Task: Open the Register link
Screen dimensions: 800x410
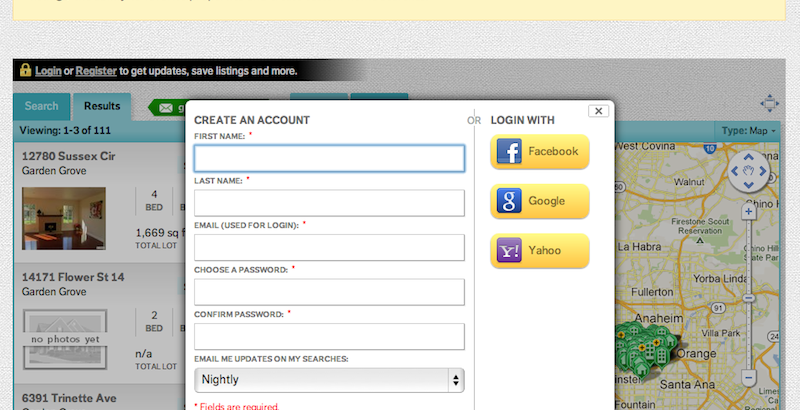Action: (96, 71)
